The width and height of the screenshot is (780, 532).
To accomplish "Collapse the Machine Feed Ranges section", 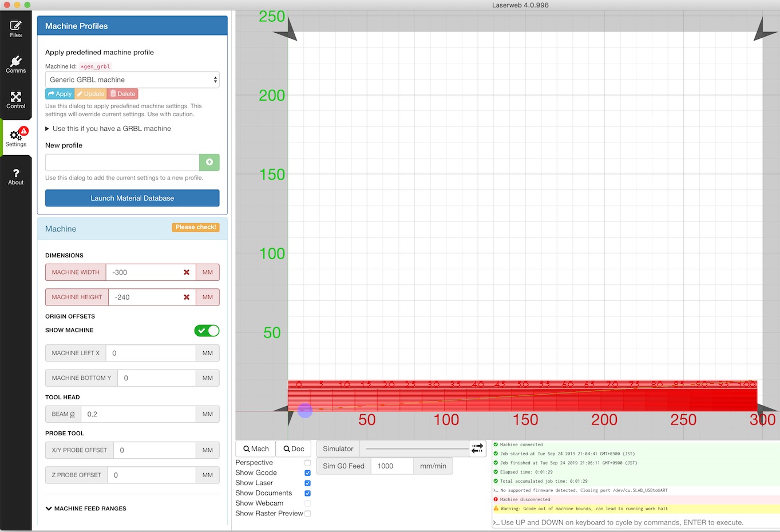I will pos(86,508).
